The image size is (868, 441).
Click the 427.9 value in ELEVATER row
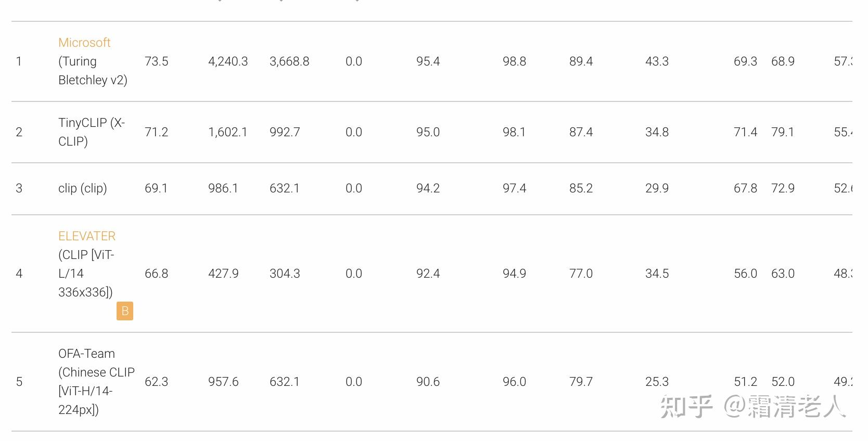coord(223,274)
